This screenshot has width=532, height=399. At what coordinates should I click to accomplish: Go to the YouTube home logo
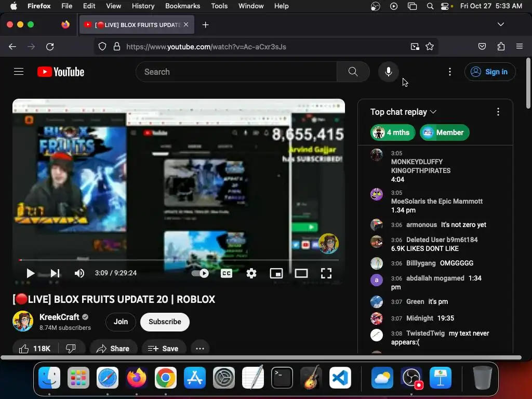(61, 72)
